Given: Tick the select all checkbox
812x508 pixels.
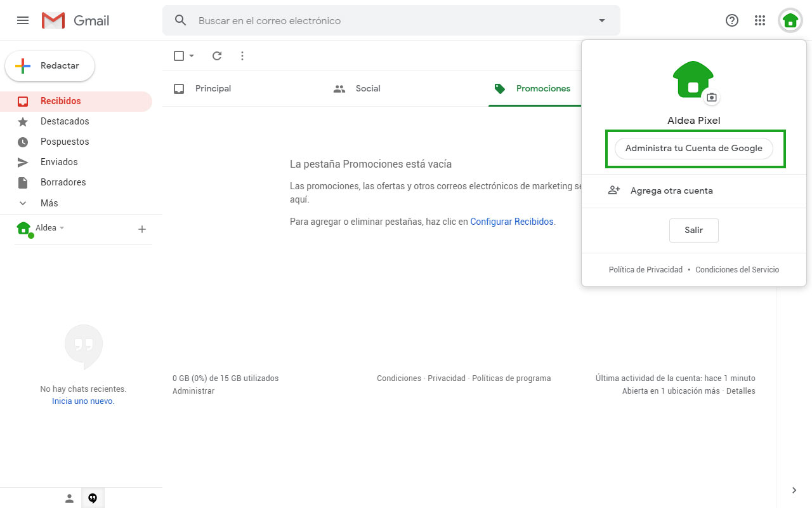Looking at the screenshot, I should 179,56.
